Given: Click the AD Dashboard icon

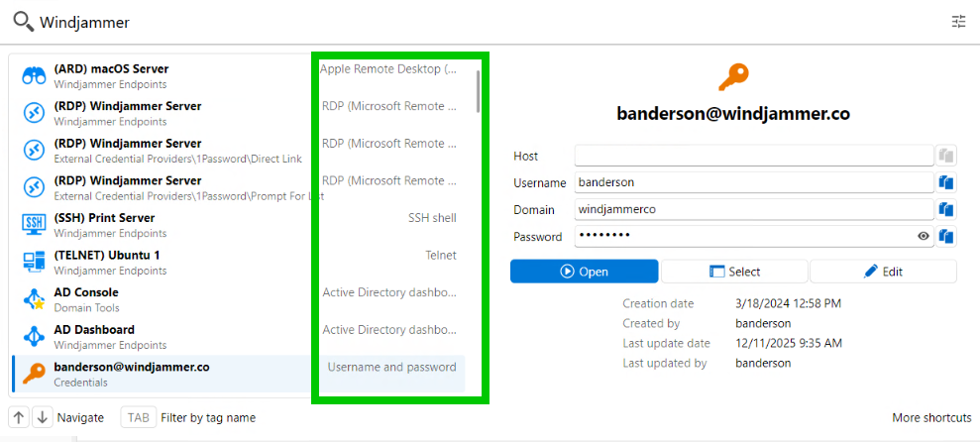Looking at the screenshot, I should tap(34, 336).
